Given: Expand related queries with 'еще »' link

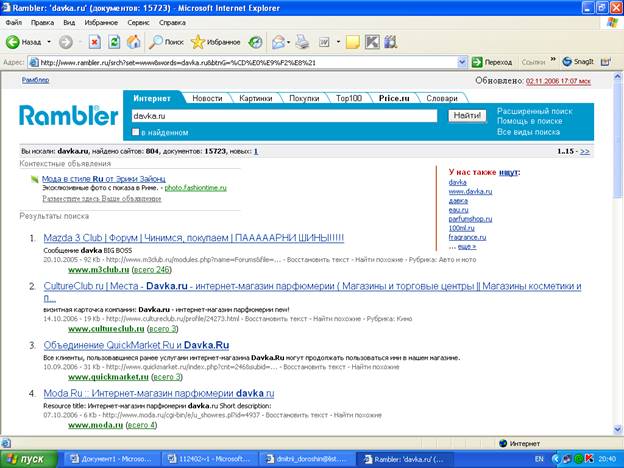Looking at the screenshot, I should point(466,247).
